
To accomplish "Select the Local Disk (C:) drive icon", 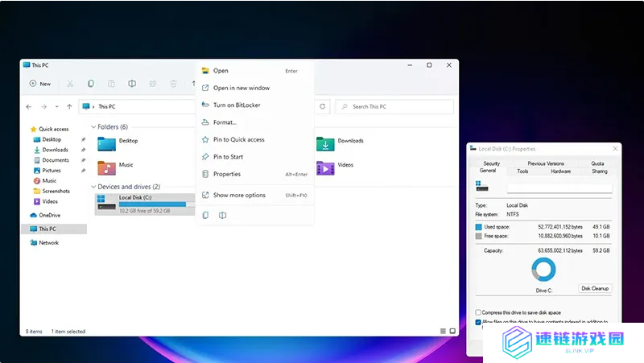I will point(107,203).
